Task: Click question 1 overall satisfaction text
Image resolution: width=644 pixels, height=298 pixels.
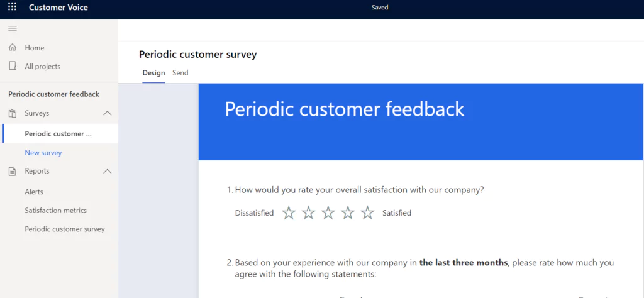Action: (x=355, y=190)
